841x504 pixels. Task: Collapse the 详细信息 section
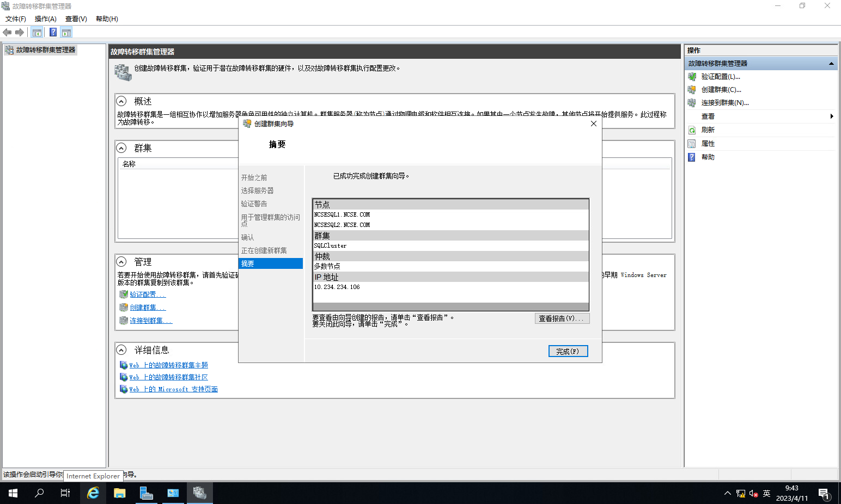tap(121, 350)
